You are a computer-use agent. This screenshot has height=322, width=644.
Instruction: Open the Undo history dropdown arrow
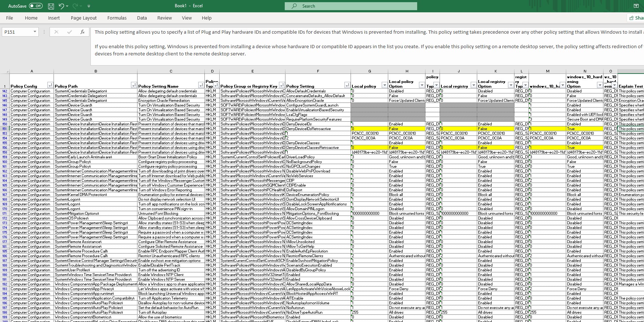pyautogui.click(x=68, y=6)
